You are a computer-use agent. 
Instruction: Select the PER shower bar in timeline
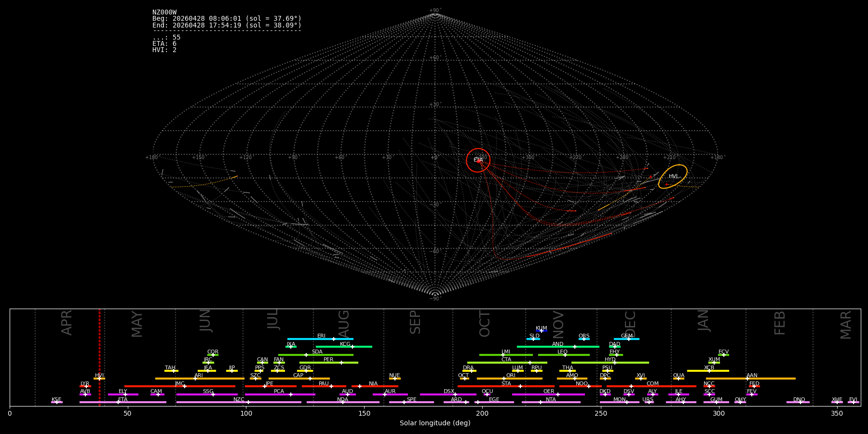click(x=329, y=363)
